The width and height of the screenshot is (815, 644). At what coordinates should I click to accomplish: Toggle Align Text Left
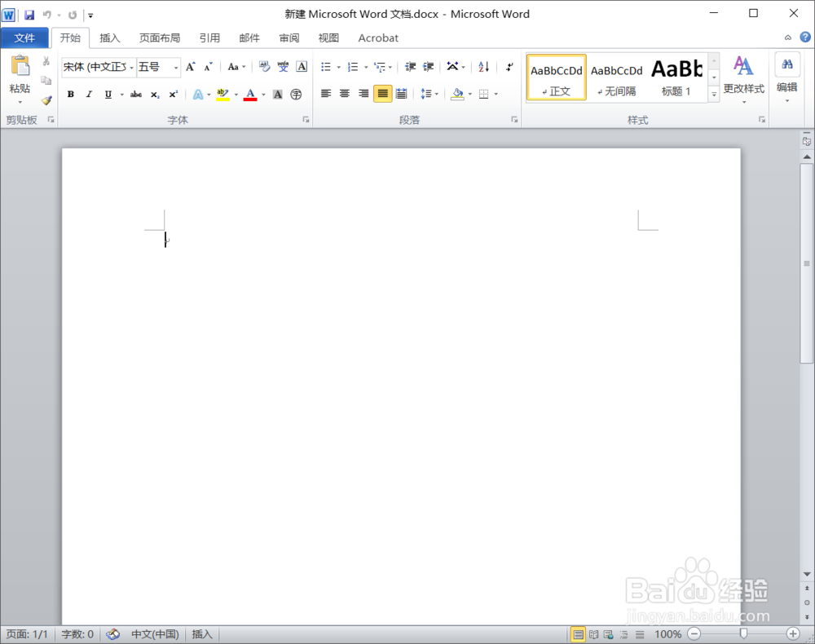[x=326, y=94]
